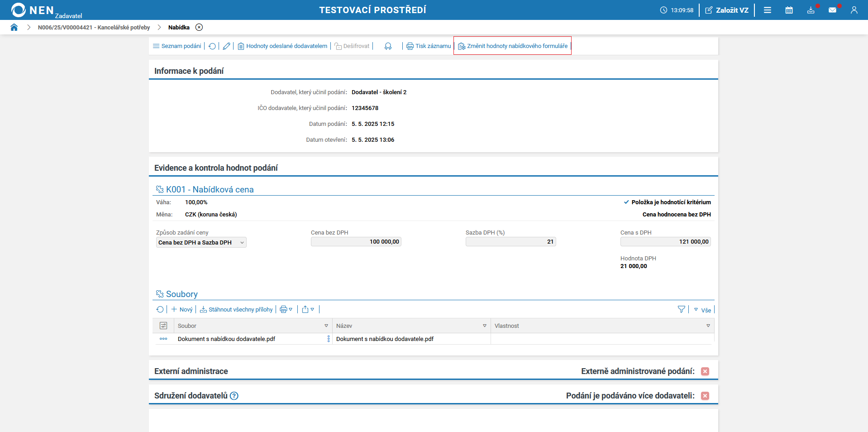Image resolution: width=868 pixels, height=432 pixels.
Task: Click Změnit hodnoty nabídkového formuláře
Action: (512, 46)
